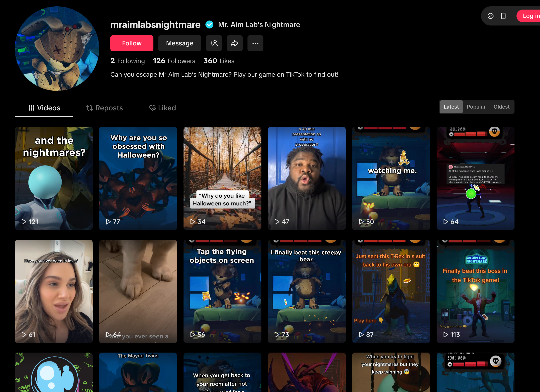Open the SCORE 20520 gameplay video

tap(475, 178)
